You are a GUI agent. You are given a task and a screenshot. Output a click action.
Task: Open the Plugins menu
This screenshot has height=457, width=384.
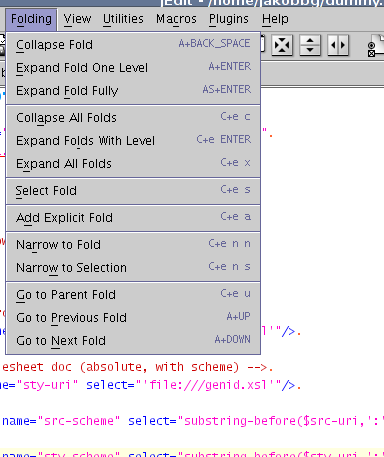[229, 19]
